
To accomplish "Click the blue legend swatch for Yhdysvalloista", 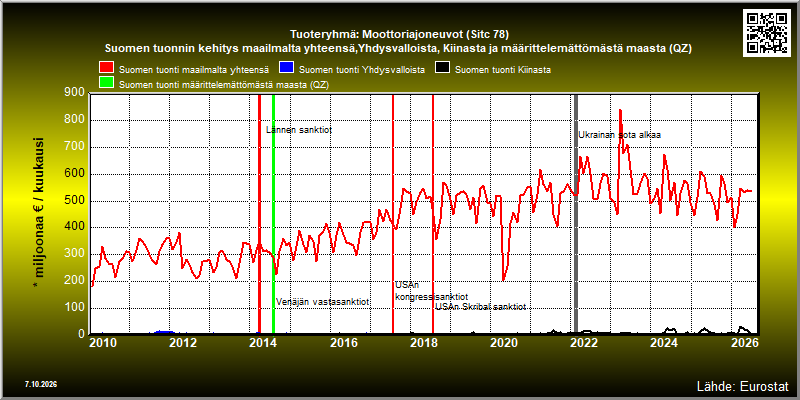I will click(286, 68).
